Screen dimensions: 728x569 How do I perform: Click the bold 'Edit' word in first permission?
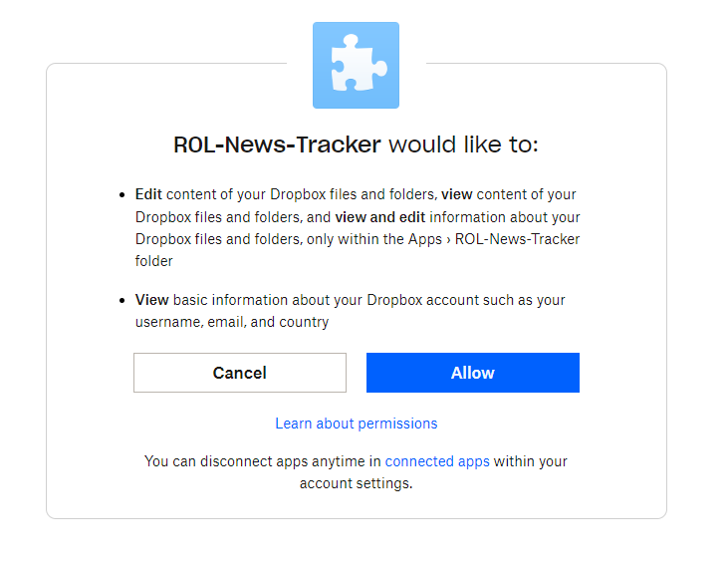(148, 194)
